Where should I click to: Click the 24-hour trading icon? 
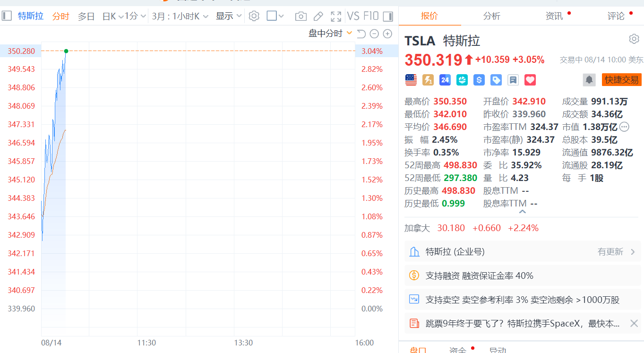click(445, 80)
